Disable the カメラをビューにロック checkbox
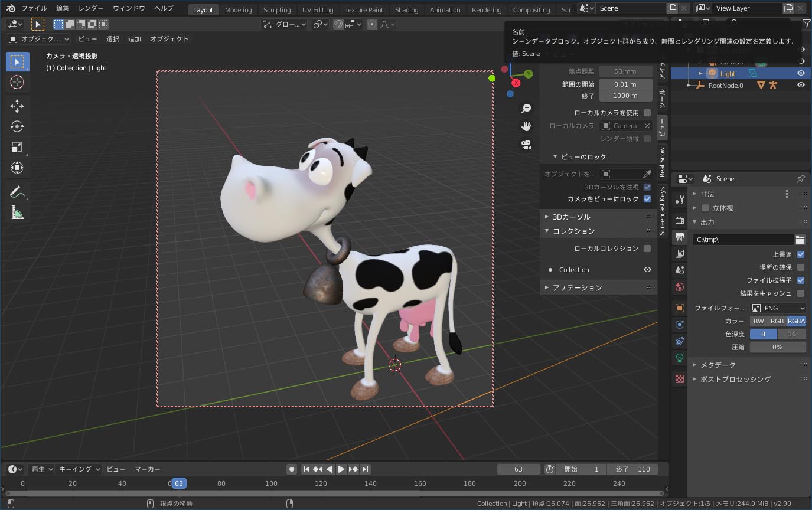This screenshot has width=812, height=510. click(x=646, y=199)
